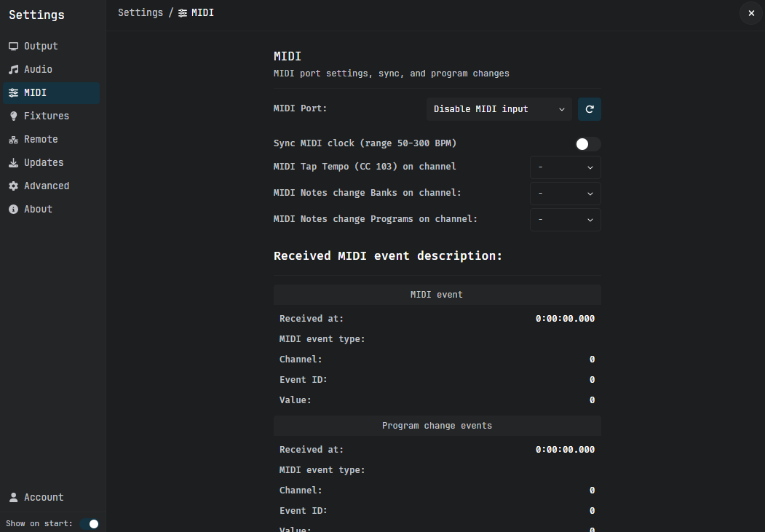765x532 pixels.
Task: Open MIDI Tap Tempo channel dropdown
Action: coord(566,167)
